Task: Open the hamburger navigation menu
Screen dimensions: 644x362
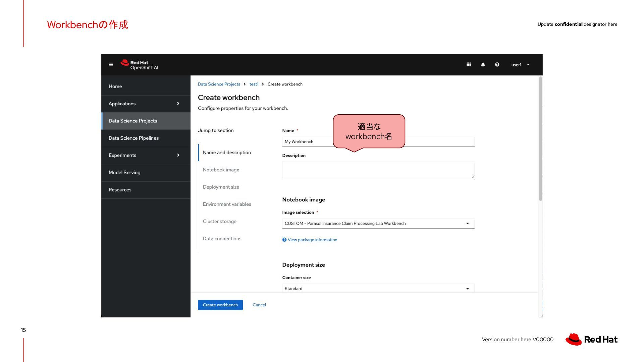Action: click(x=111, y=65)
